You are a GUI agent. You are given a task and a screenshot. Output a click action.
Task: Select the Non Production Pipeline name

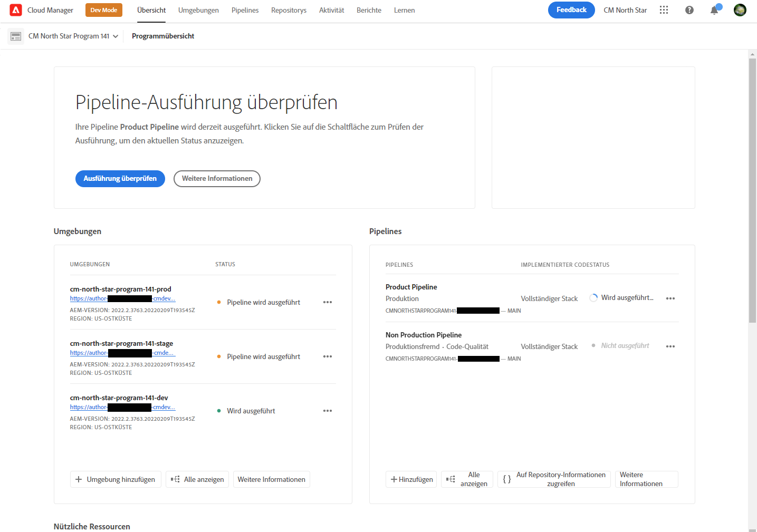click(424, 335)
